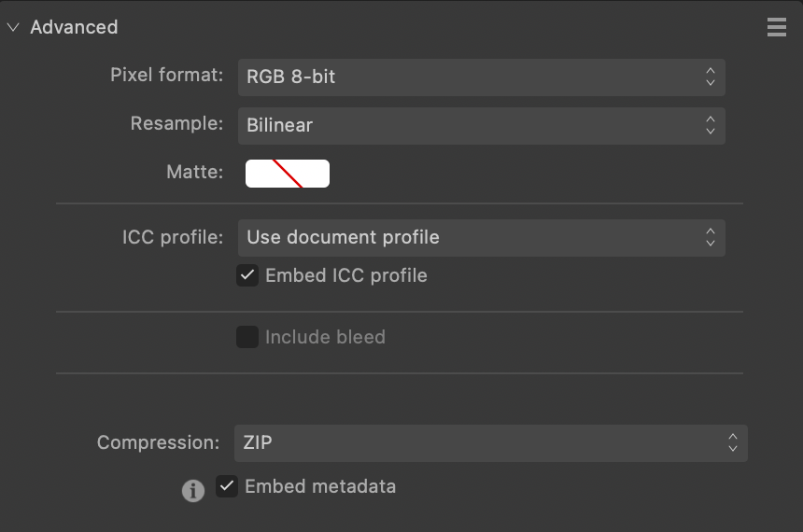The width and height of the screenshot is (803, 532).
Task: Click the Embed metadata label text
Action: coord(320,486)
